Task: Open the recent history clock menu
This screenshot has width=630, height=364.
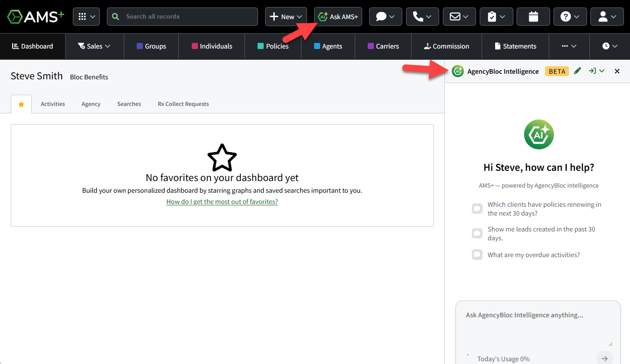Action: click(610, 46)
